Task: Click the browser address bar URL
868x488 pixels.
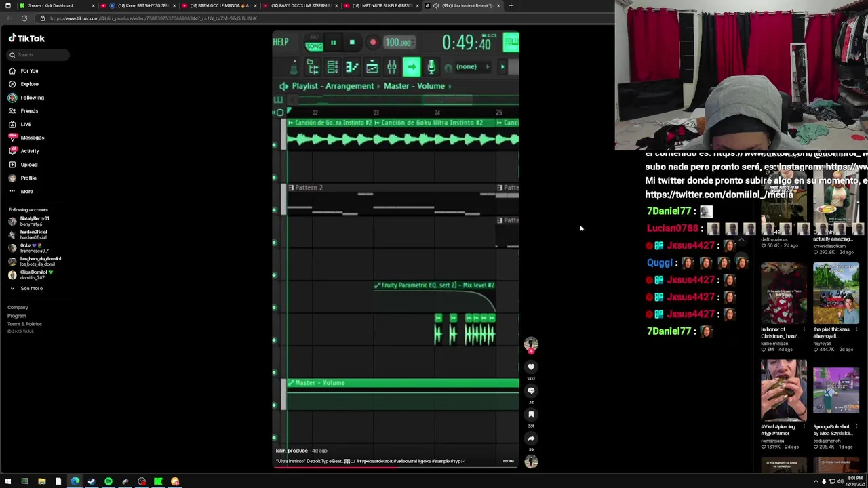Action: [x=153, y=18]
